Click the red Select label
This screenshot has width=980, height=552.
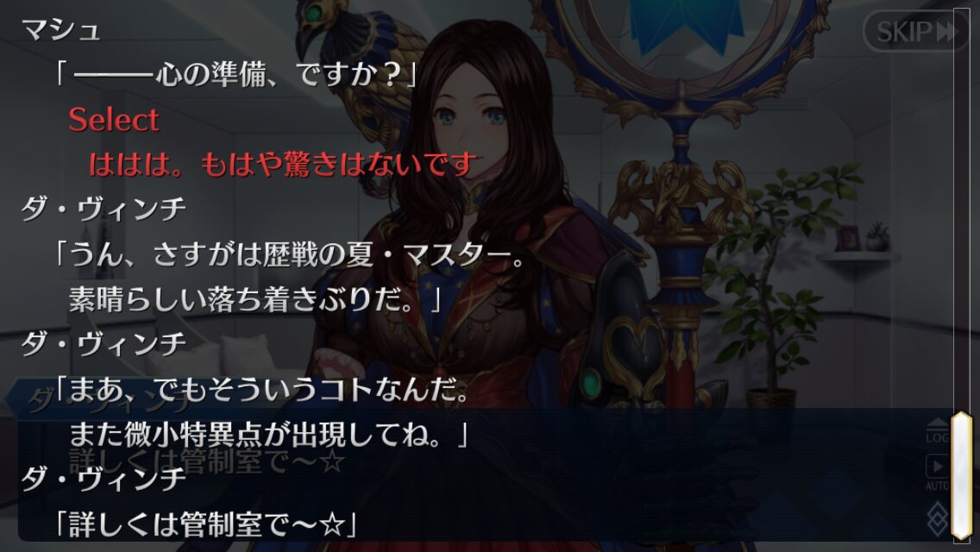(x=114, y=119)
